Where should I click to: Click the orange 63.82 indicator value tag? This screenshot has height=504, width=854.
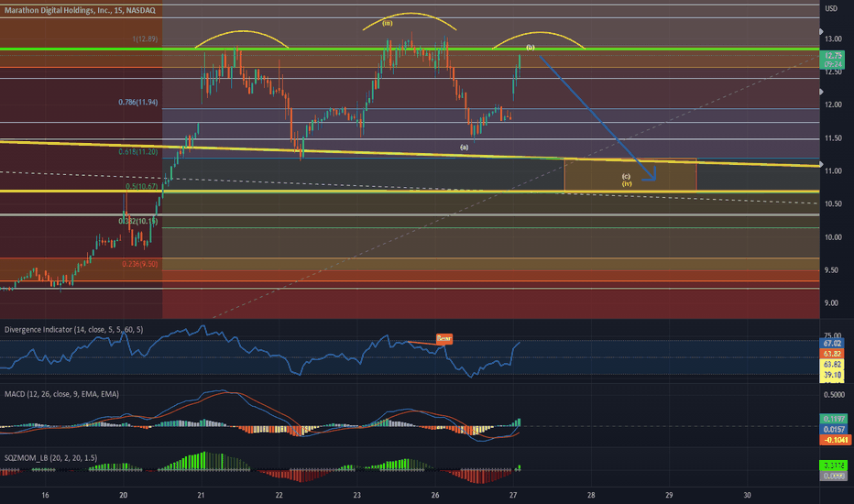pos(832,354)
